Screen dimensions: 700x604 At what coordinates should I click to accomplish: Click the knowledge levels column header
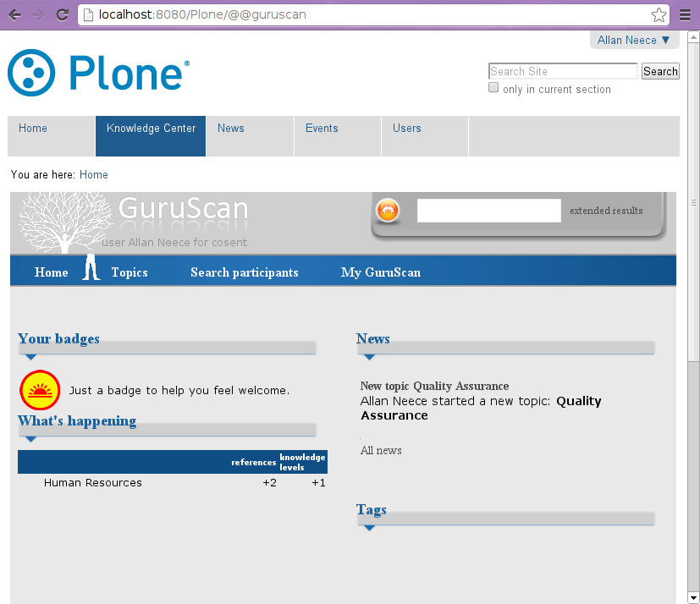pyautogui.click(x=303, y=462)
